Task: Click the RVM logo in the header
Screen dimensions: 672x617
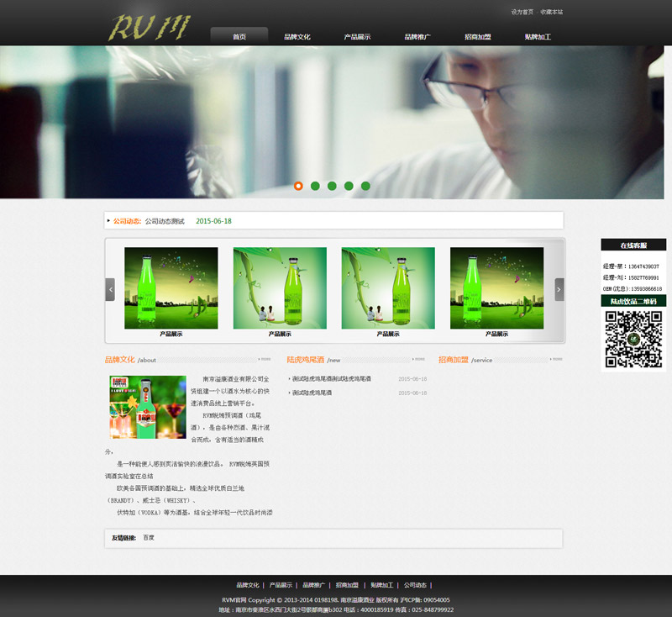Action: point(150,27)
